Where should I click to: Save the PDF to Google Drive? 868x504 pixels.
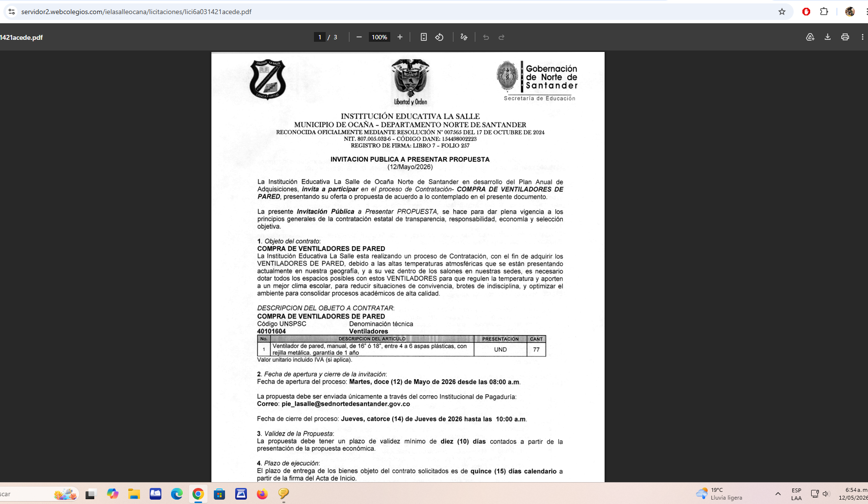[810, 37]
